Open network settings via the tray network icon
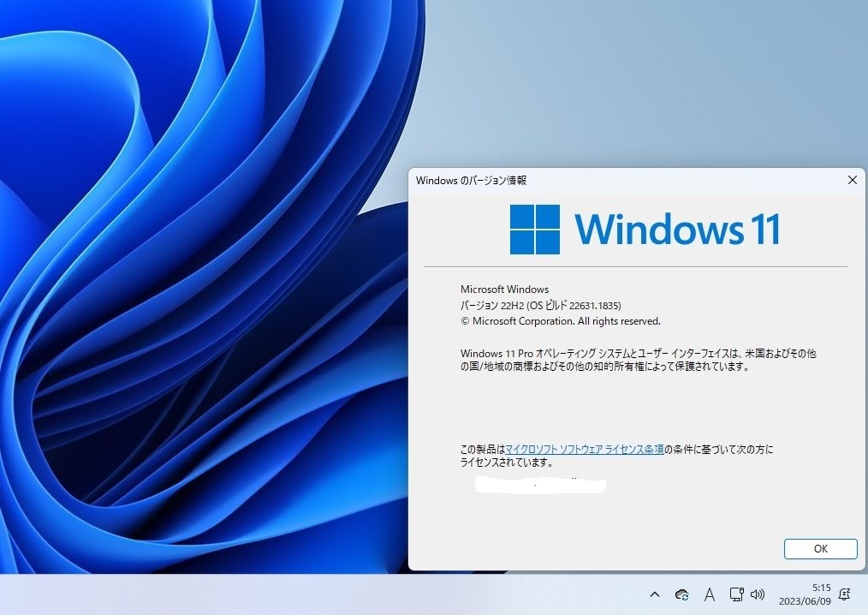The width and height of the screenshot is (868, 615). [x=735, y=594]
